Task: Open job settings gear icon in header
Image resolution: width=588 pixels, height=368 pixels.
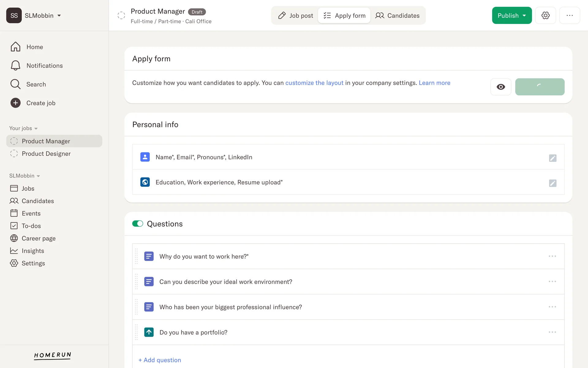Action: (x=545, y=15)
